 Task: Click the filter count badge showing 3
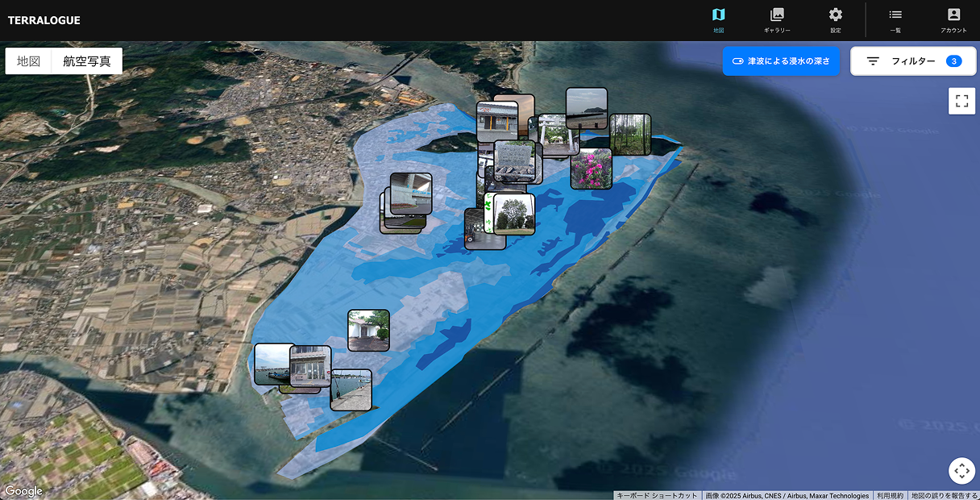click(953, 61)
